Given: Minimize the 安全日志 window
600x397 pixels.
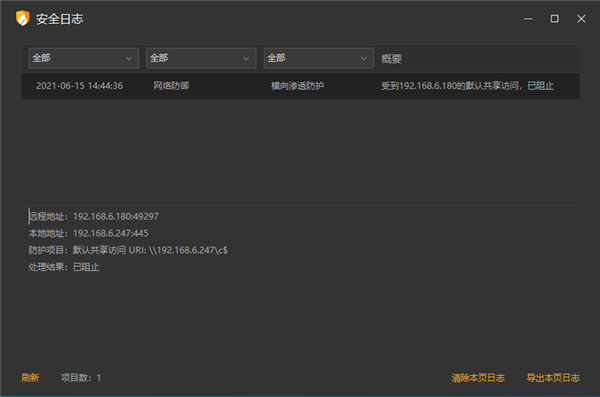Looking at the screenshot, I should pyautogui.click(x=528, y=19).
